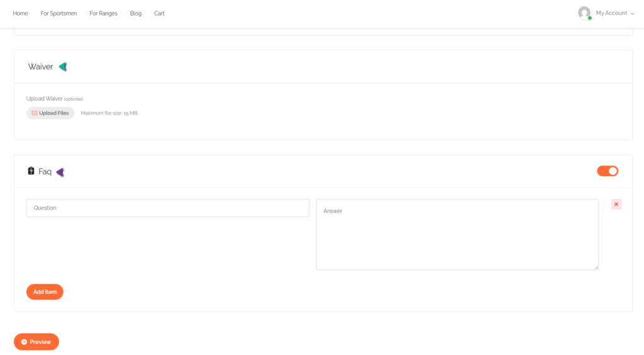The image size is (644, 355).
Task: Click the image icon in Upload Files
Action: [35, 113]
